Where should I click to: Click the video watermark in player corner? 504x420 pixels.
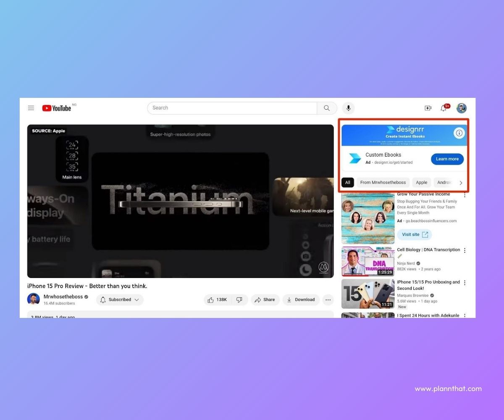(323, 267)
